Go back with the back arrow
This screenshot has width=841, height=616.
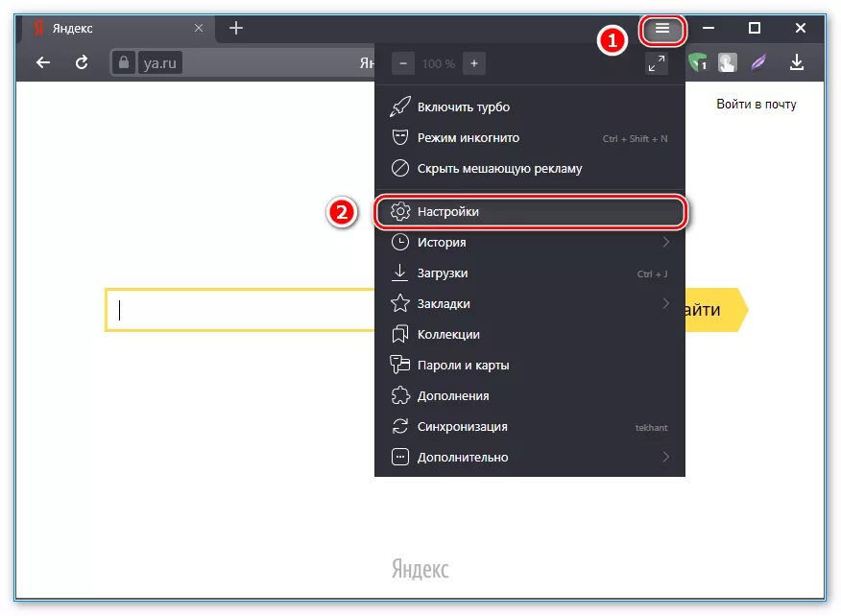coord(43,63)
